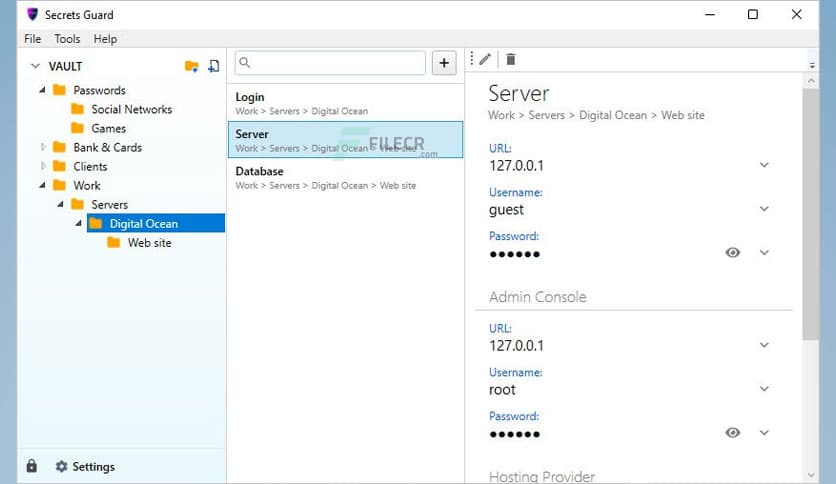836x484 pixels.
Task: Collapse the Work tree node
Action: tap(42, 185)
